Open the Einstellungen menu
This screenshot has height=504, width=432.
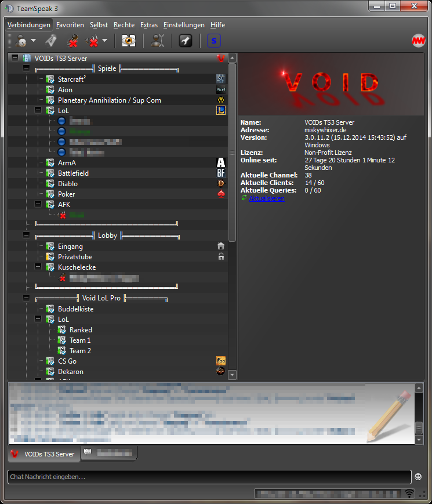tap(184, 25)
